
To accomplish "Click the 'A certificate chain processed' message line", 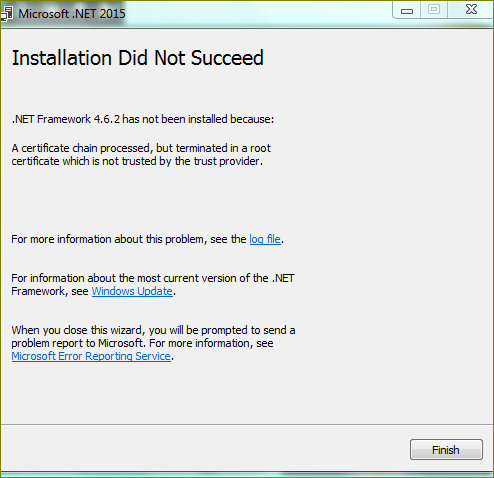I will coord(141,148).
